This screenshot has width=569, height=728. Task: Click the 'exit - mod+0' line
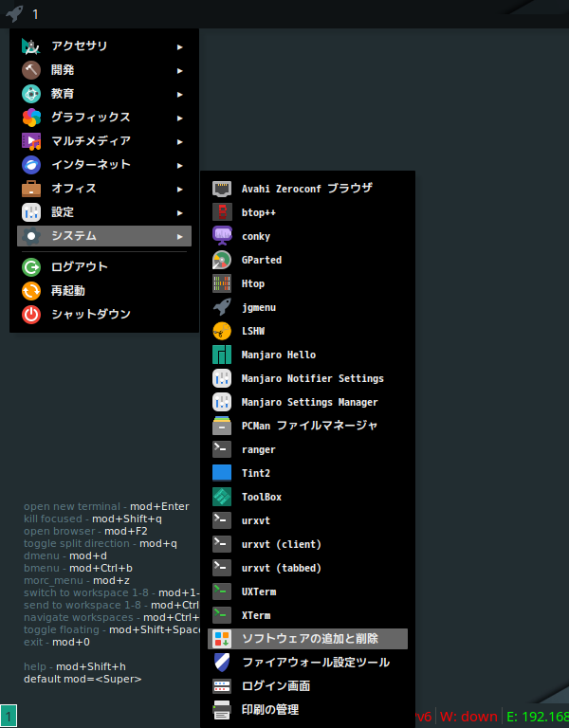(x=57, y=642)
